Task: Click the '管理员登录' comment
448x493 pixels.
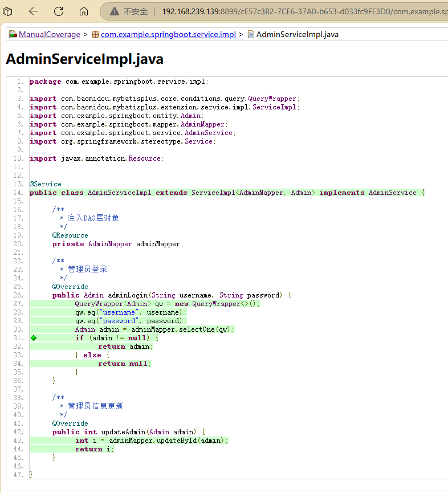Action: coord(87,270)
